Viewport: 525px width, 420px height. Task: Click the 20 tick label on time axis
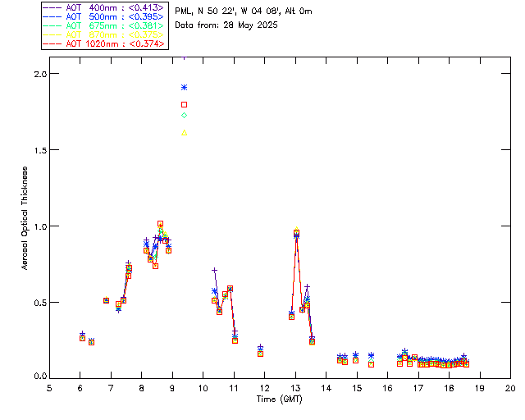click(510, 388)
